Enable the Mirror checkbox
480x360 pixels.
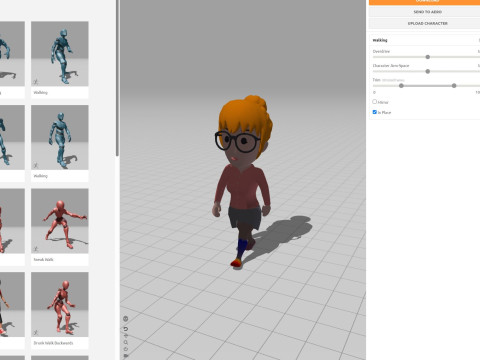(x=375, y=102)
